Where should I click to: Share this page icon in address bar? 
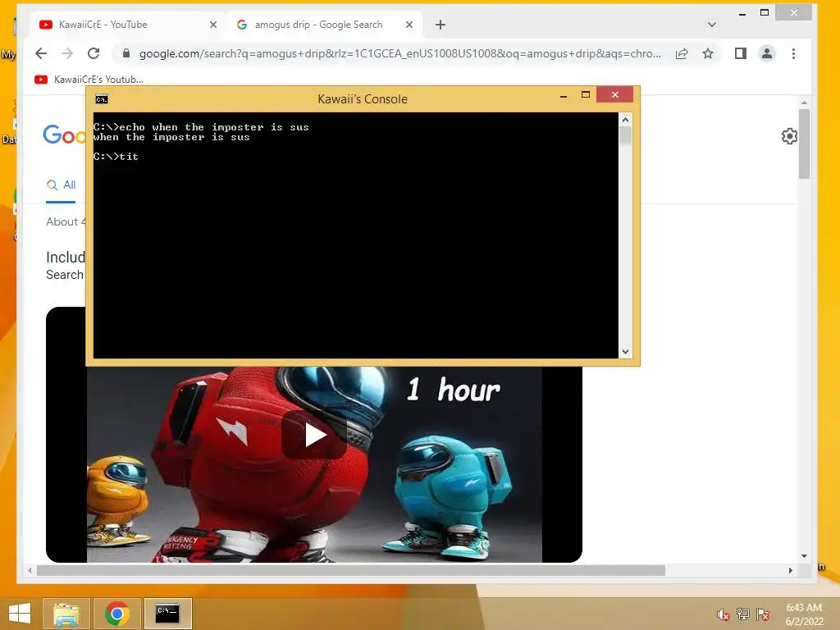click(682, 53)
